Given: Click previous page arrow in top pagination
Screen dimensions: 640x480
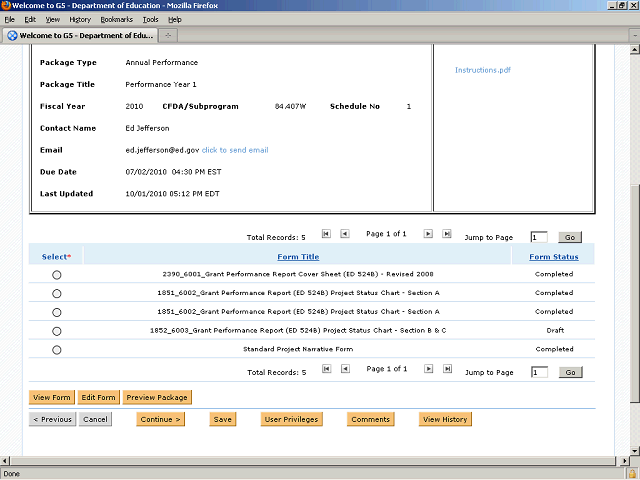Looking at the screenshot, I should tap(344, 234).
